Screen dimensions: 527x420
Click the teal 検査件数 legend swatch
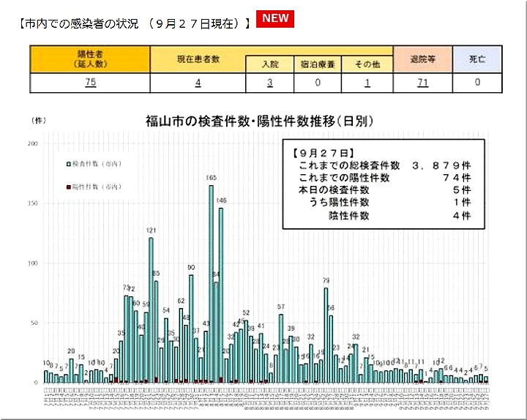(69, 165)
